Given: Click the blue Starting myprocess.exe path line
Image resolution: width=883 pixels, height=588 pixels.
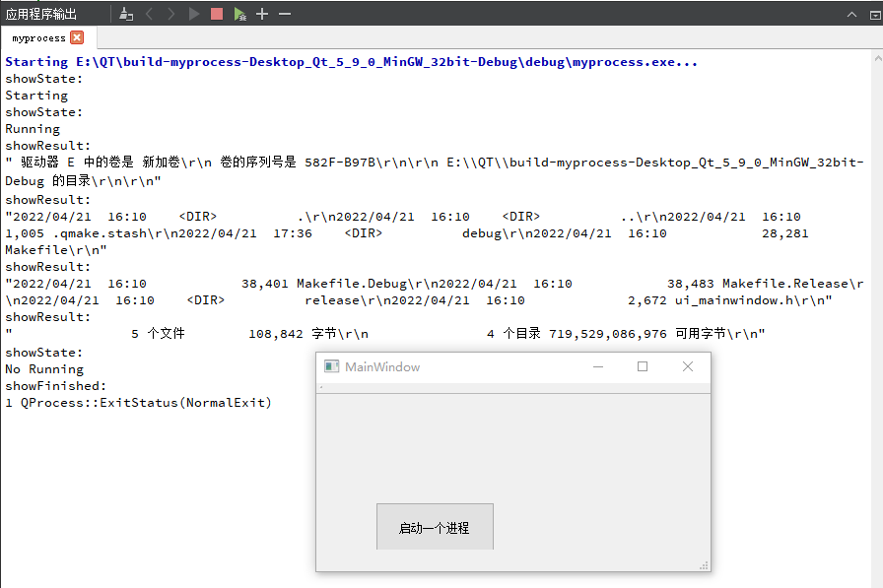Looking at the screenshot, I should pyautogui.click(x=352, y=62).
